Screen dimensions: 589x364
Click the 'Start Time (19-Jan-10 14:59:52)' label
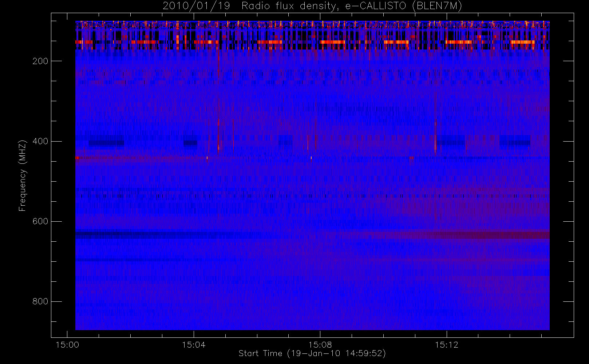312,353
